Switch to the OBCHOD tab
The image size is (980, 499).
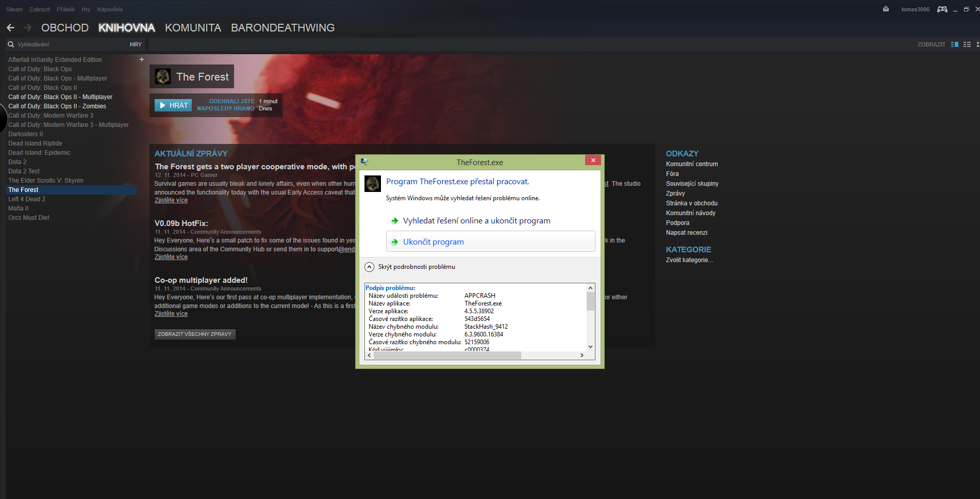65,28
